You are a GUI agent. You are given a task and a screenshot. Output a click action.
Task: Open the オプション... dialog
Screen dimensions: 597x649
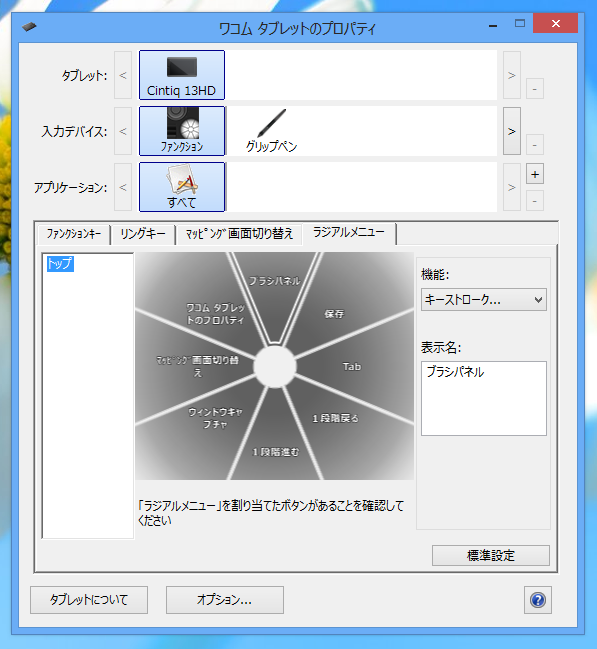point(225,600)
